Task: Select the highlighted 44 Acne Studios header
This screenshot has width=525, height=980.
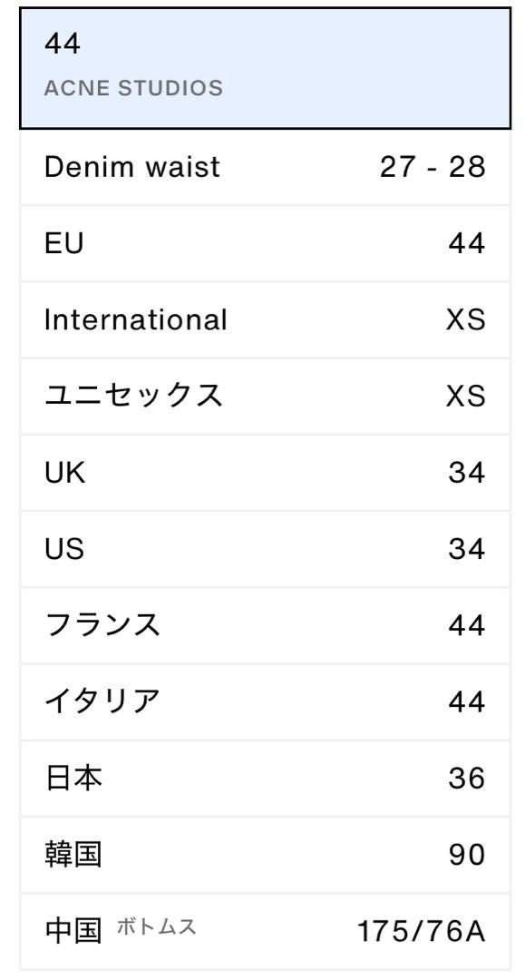Action: click(266, 68)
